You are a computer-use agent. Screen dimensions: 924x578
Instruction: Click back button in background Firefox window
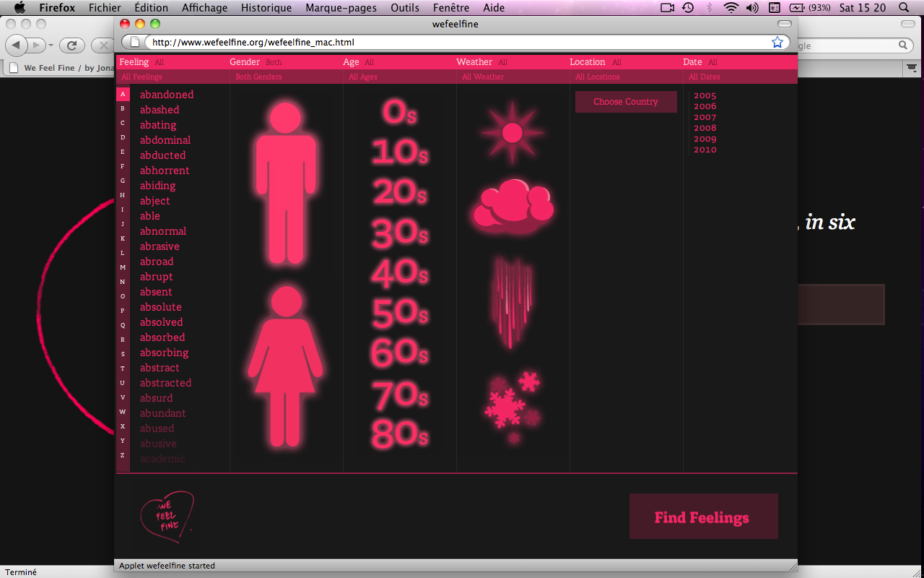pyautogui.click(x=16, y=46)
